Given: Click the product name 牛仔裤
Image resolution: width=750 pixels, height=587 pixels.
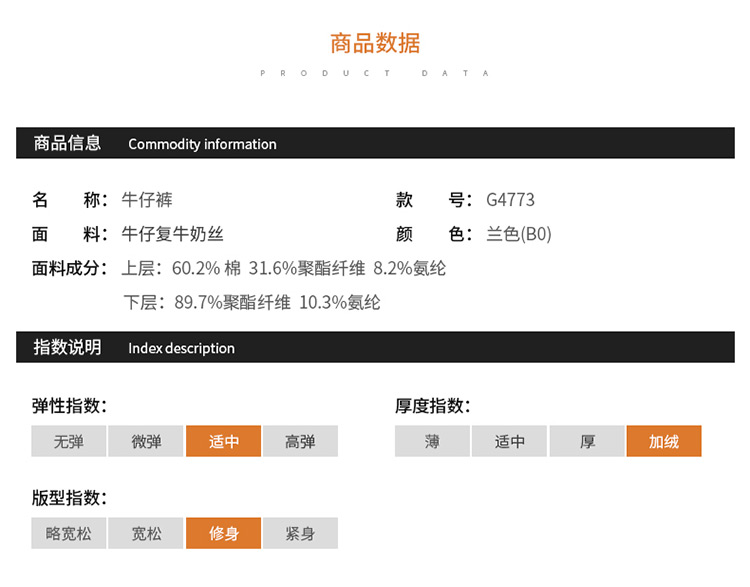Looking at the screenshot, I should click(x=147, y=200).
